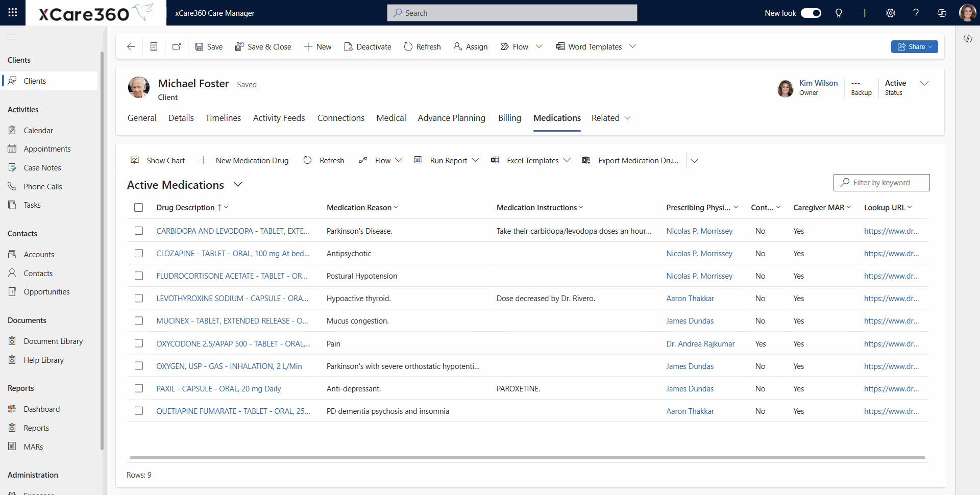Click Assign in the command bar
Viewport: 980px width, 495px height.
click(x=471, y=46)
